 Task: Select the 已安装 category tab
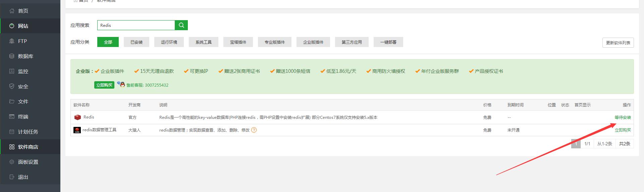pyautogui.click(x=137, y=42)
